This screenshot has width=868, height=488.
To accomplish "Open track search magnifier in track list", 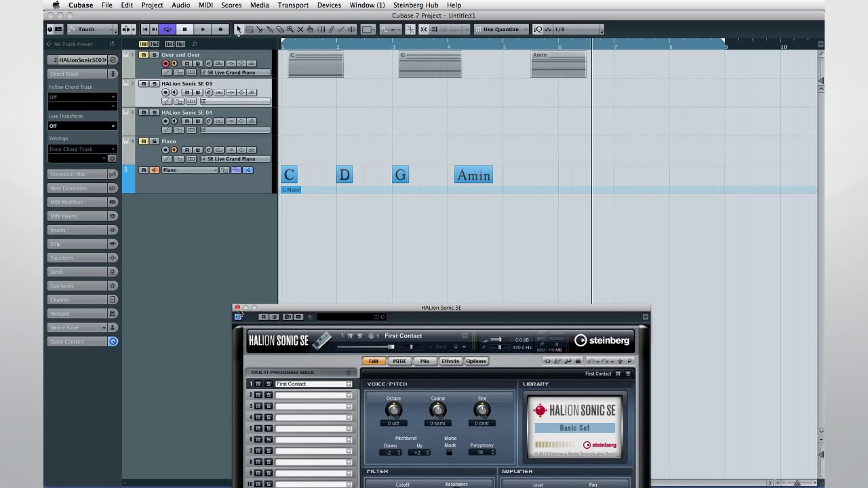I will click(195, 44).
